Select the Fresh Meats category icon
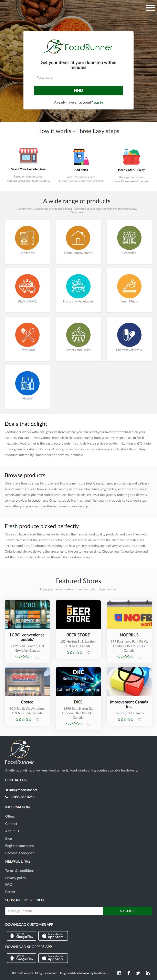This screenshot has height=980, width=157. pyautogui.click(x=129, y=286)
